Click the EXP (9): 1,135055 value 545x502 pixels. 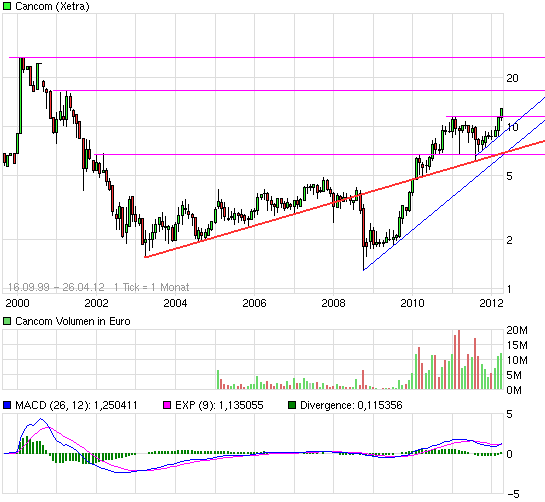219,405
